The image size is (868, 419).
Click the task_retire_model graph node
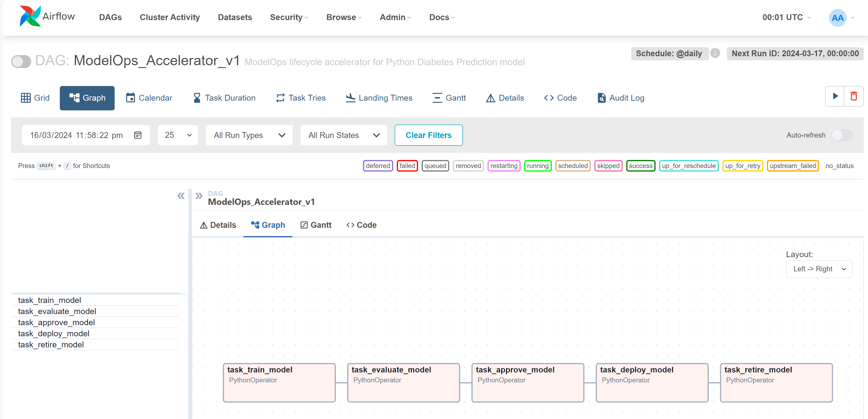[x=776, y=383]
